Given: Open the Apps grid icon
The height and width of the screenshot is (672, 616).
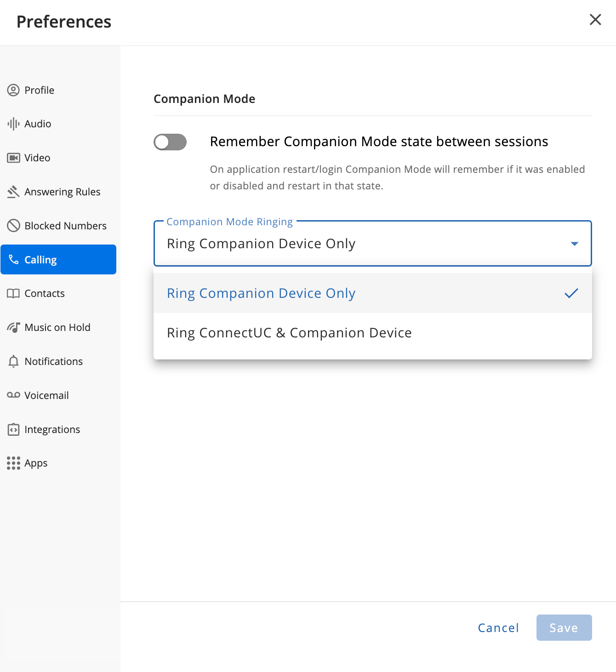Looking at the screenshot, I should point(13,463).
